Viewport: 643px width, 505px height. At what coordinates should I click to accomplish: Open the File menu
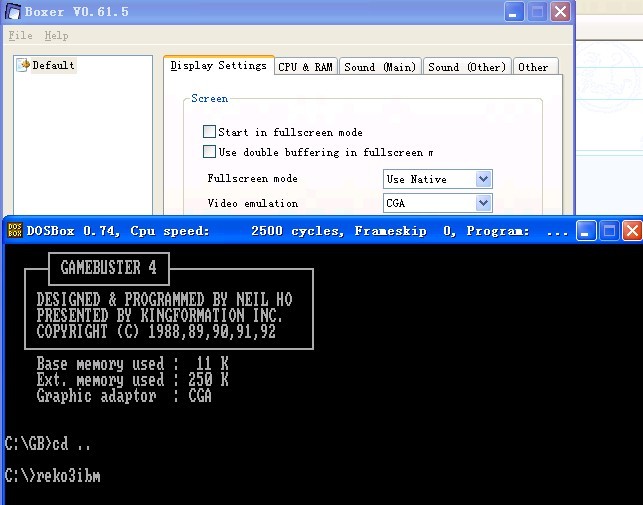[x=20, y=36]
